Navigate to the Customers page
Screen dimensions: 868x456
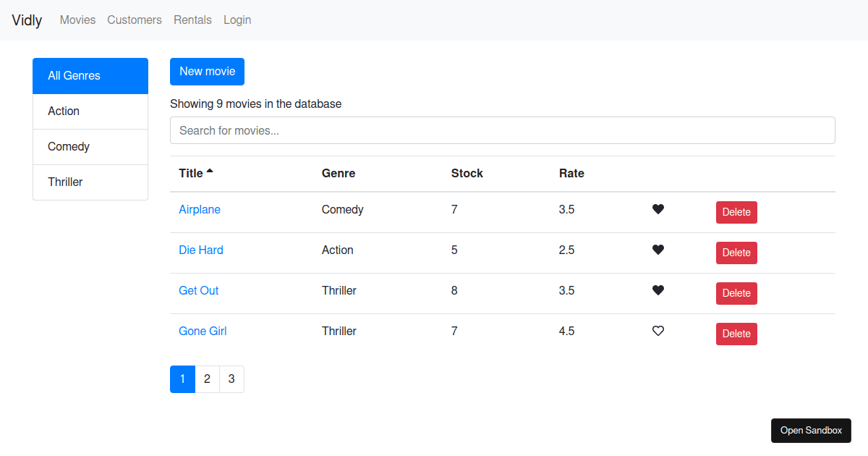click(135, 20)
